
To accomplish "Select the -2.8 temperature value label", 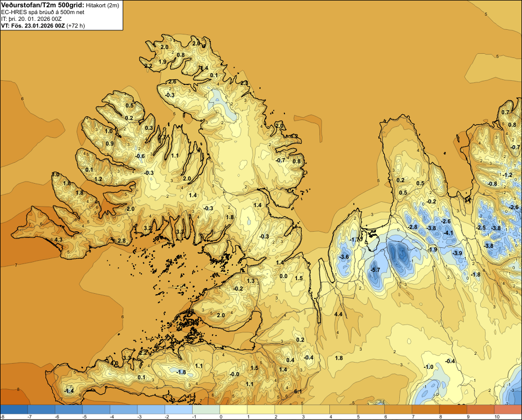I will click(413, 227).
